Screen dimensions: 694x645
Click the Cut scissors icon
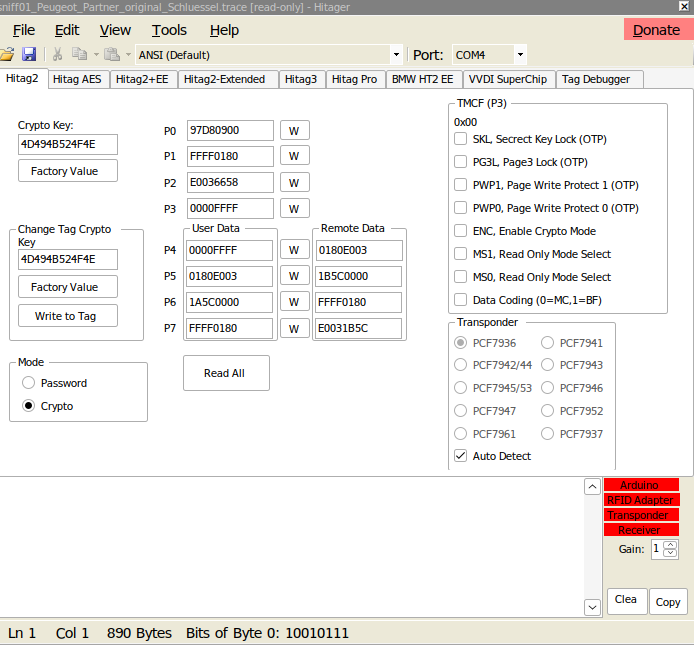[x=58, y=54]
